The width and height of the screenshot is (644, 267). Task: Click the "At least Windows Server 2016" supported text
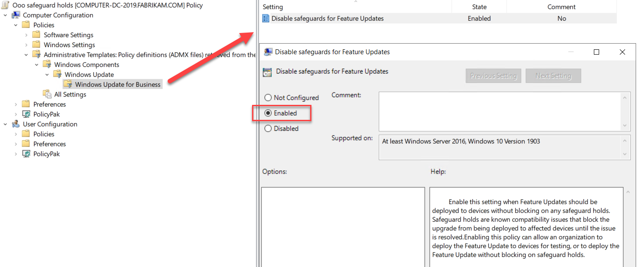[461, 141]
